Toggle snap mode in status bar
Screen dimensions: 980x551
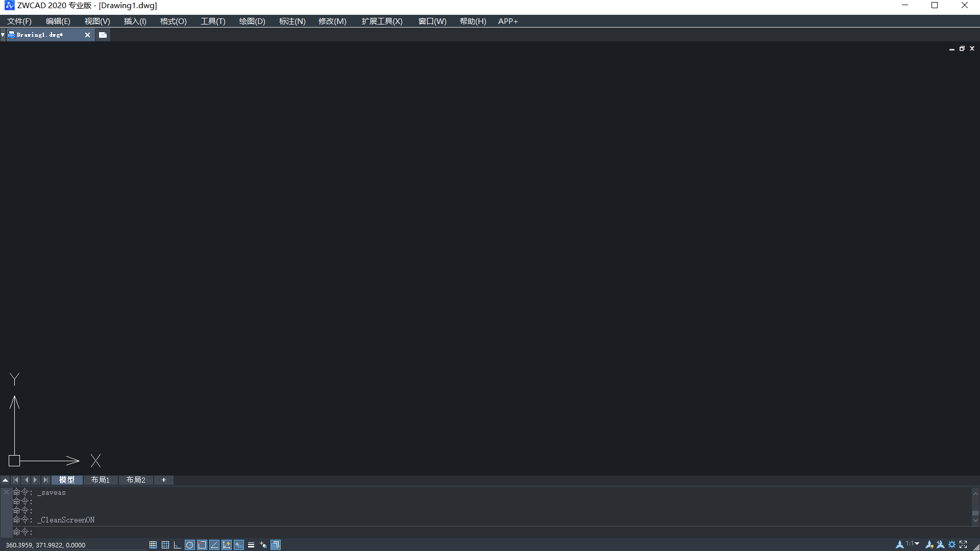(153, 545)
